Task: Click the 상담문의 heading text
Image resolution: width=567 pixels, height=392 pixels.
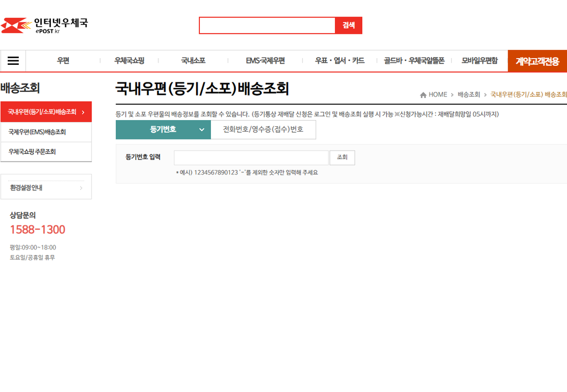Action: [x=22, y=215]
